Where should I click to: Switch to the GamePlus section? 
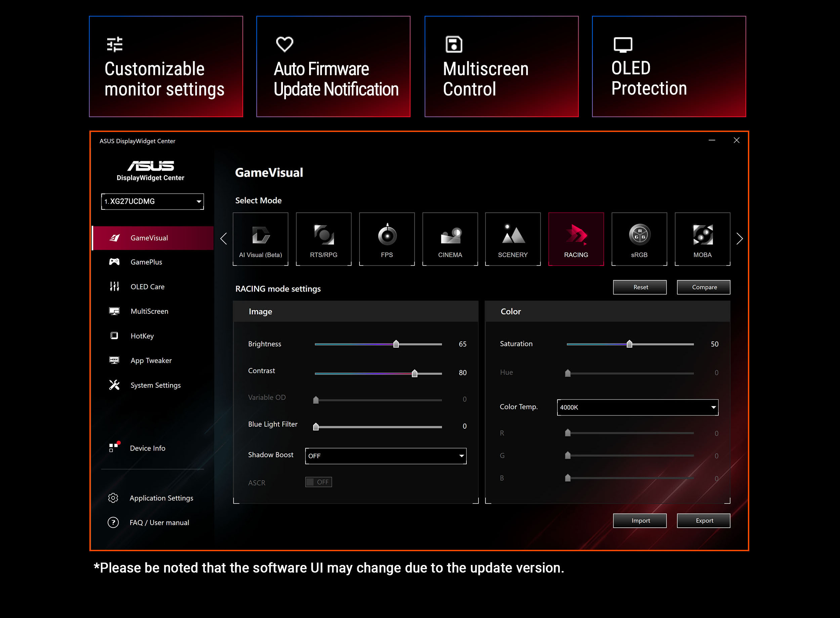point(147,262)
